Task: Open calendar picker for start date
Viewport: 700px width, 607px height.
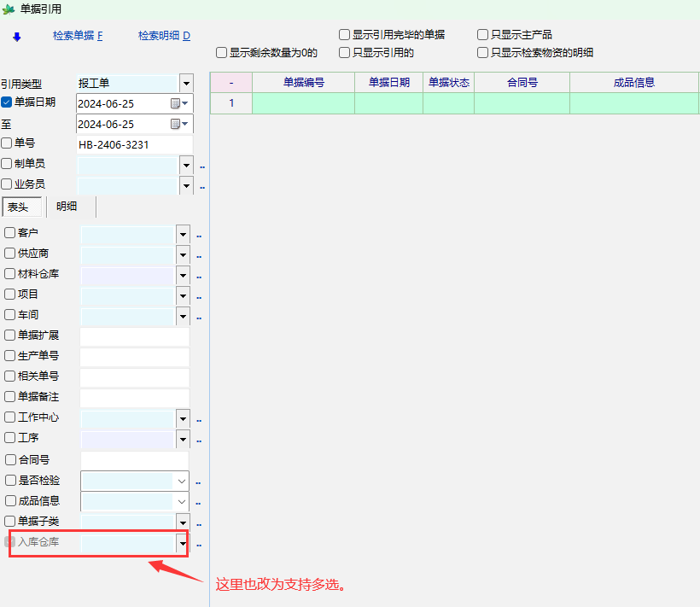Action: click(x=175, y=103)
